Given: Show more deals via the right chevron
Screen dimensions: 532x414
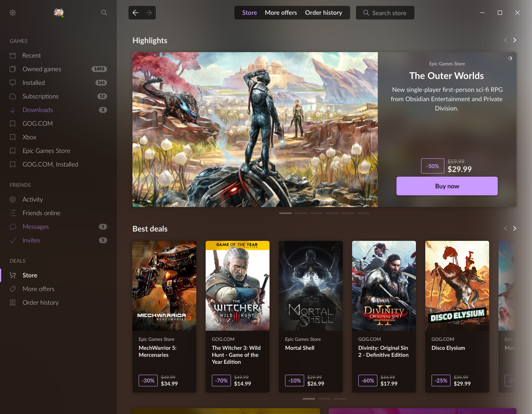Looking at the screenshot, I should click(514, 228).
